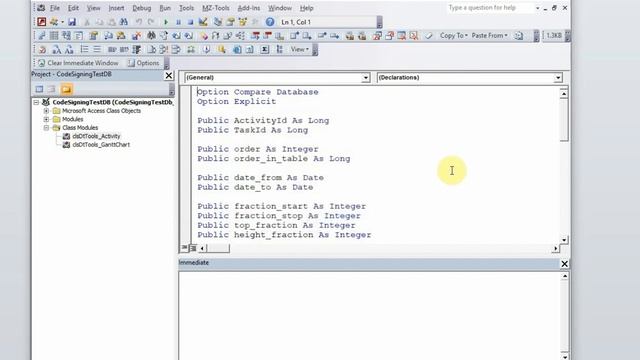
Task: Click the eraser icon left of Copy To
Action: coord(429,36)
